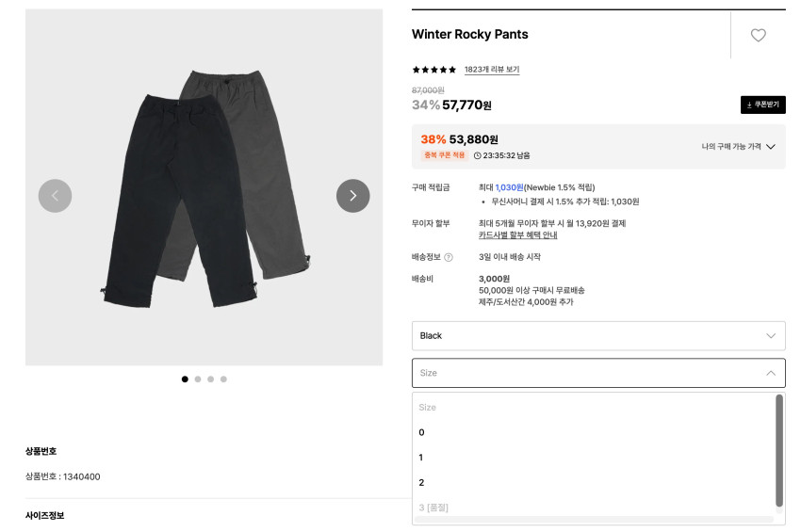Click the shipping info question mark icon
801x532 pixels.
coord(449,257)
